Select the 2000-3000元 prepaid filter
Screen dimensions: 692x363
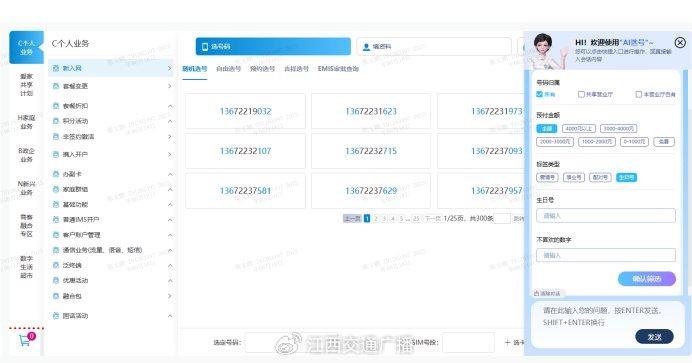point(555,142)
